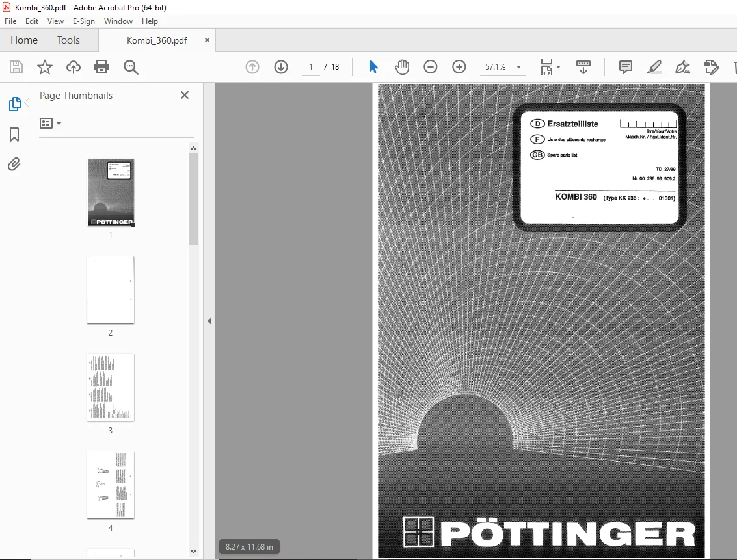Select page 4 thumbnail
Image resolution: width=737 pixels, height=560 pixels.
pyautogui.click(x=111, y=485)
